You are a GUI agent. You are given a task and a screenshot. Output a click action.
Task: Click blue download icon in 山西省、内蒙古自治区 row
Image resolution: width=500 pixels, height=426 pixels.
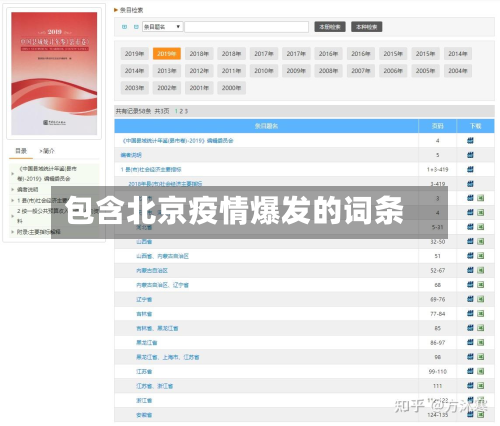[470, 256]
